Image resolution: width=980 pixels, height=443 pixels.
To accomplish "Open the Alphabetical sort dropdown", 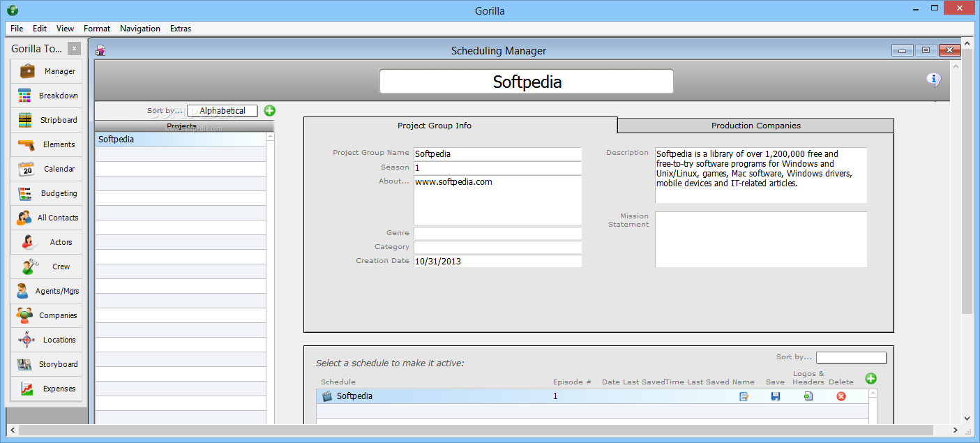I will click(x=223, y=110).
